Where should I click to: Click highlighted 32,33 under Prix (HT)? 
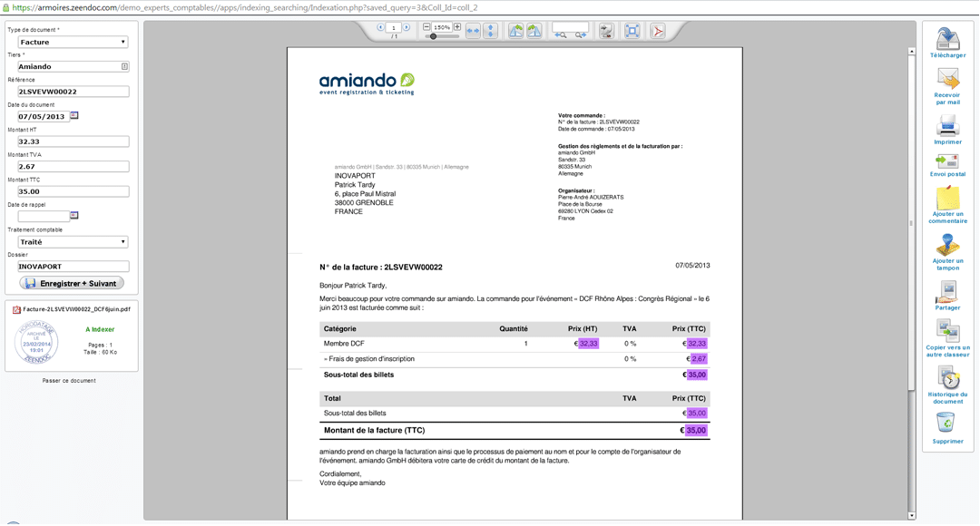(589, 344)
